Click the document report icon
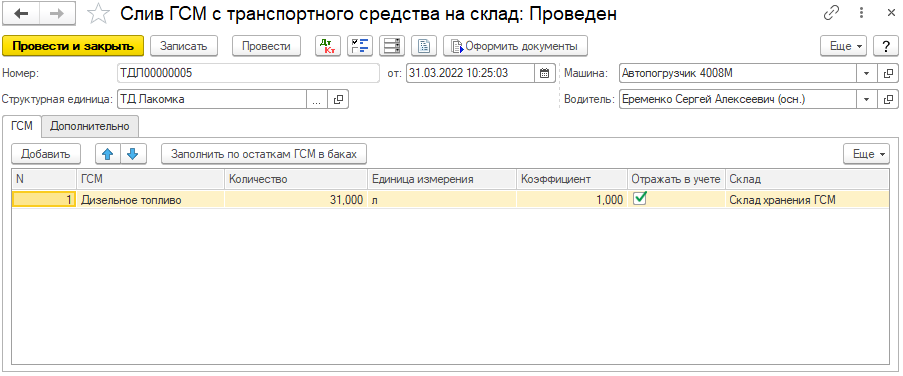Viewport: 903px width, 376px height. point(424,46)
